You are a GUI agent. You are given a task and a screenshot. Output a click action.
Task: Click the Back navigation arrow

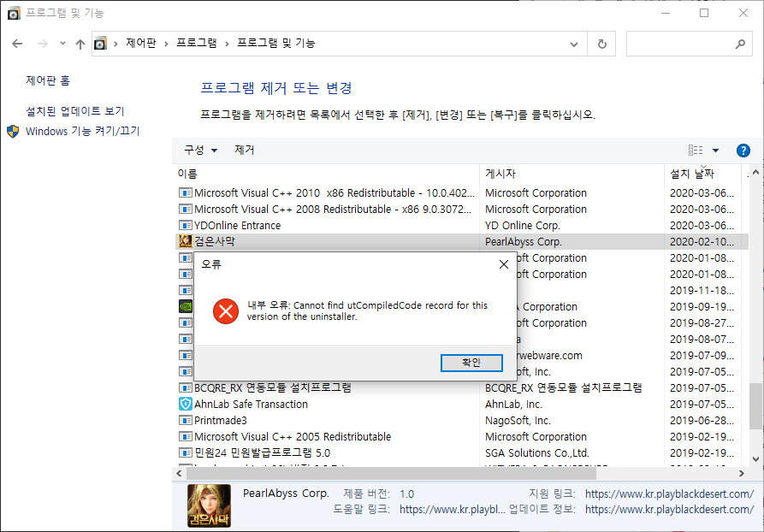[17, 44]
